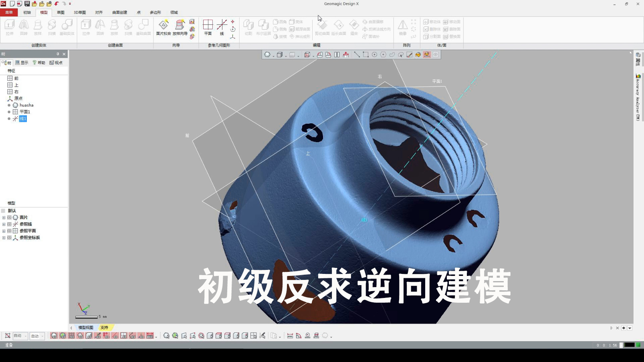Viewport: 644px width, 362px height.
Task: Toggle visibility eye for 参照线
Action: click(x=9, y=224)
